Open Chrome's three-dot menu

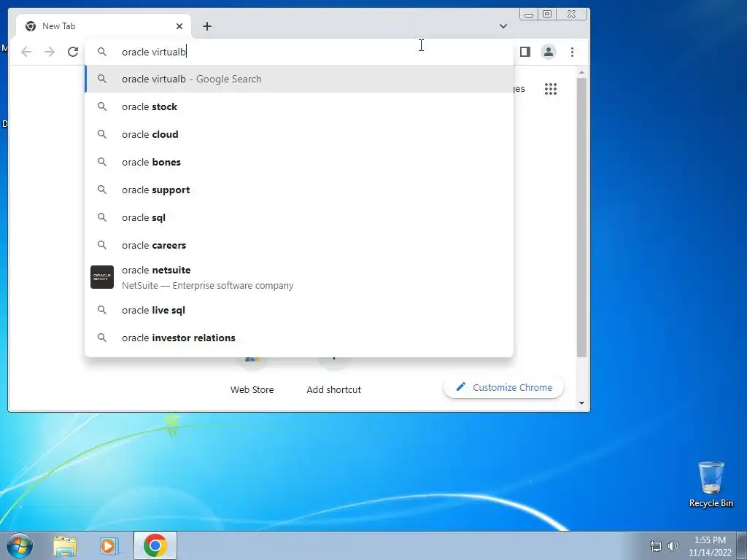point(572,52)
